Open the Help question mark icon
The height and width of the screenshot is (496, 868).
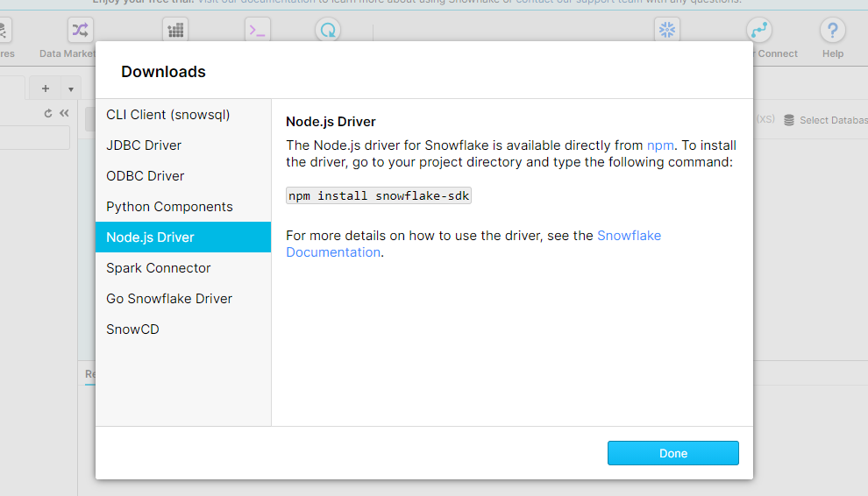[x=833, y=30]
